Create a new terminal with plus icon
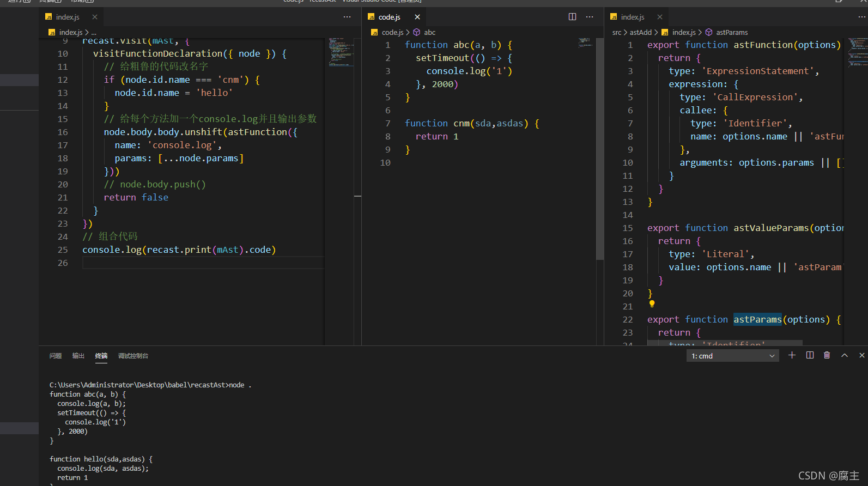The height and width of the screenshot is (486, 868). point(792,355)
